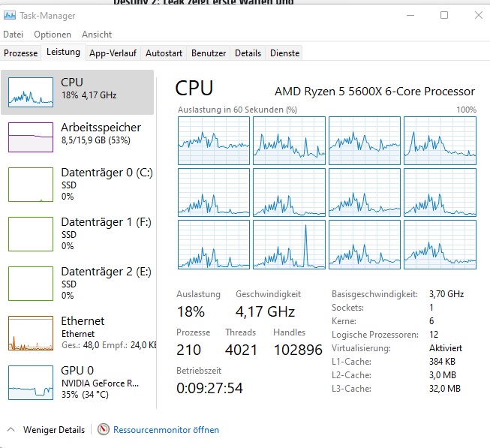Maximize the Task-Manager window

(x=444, y=15)
